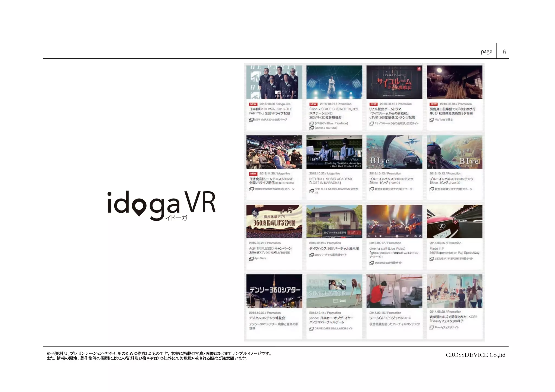This screenshot has width=555, height=392.
Task: Click link icon beside cinema staff特設サイト
Action: pyautogui.click(x=372, y=263)
